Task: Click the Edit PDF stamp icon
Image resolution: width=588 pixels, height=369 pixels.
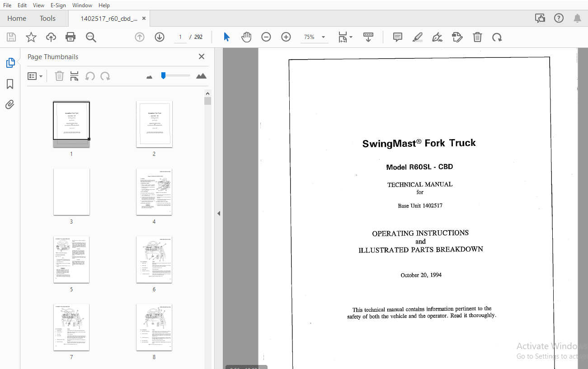Action: click(x=457, y=37)
